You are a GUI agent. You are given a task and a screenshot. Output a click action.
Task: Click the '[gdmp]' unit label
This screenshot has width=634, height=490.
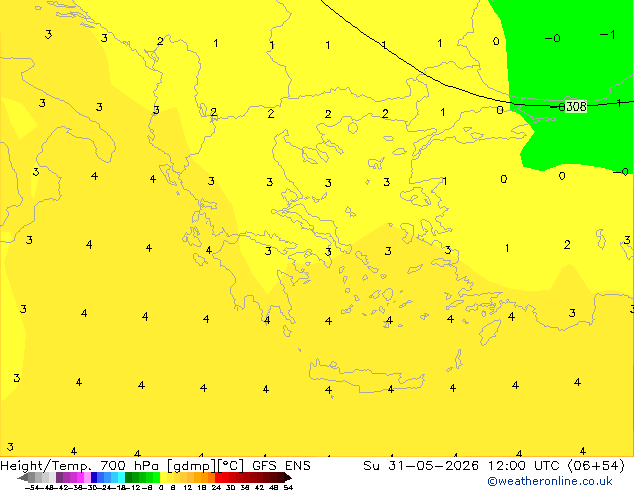pyautogui.click(x=192, y=466)
